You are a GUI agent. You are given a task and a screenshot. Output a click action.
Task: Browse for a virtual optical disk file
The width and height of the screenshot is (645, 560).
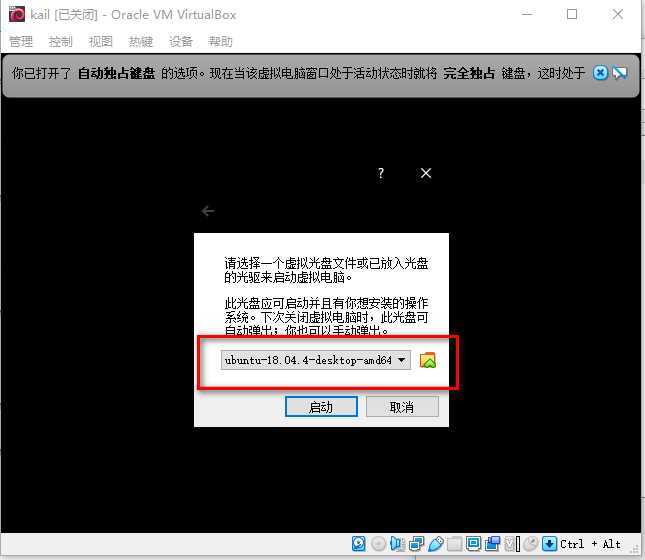[428, 360]
